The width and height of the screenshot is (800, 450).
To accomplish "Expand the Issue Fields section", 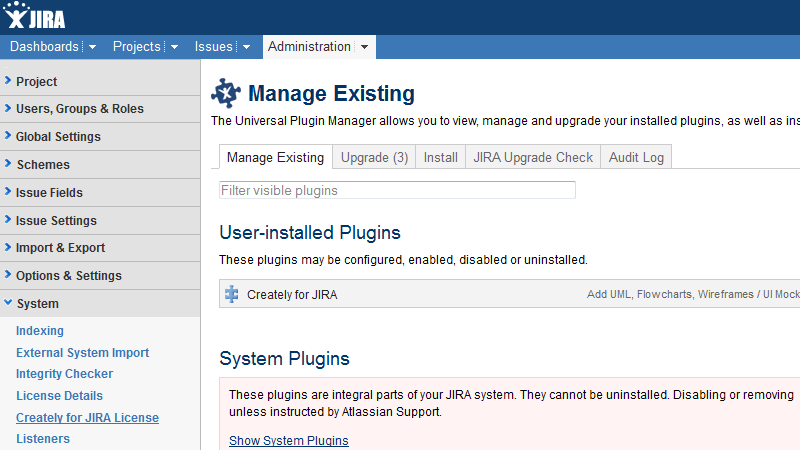I will (x=100, y=193).
